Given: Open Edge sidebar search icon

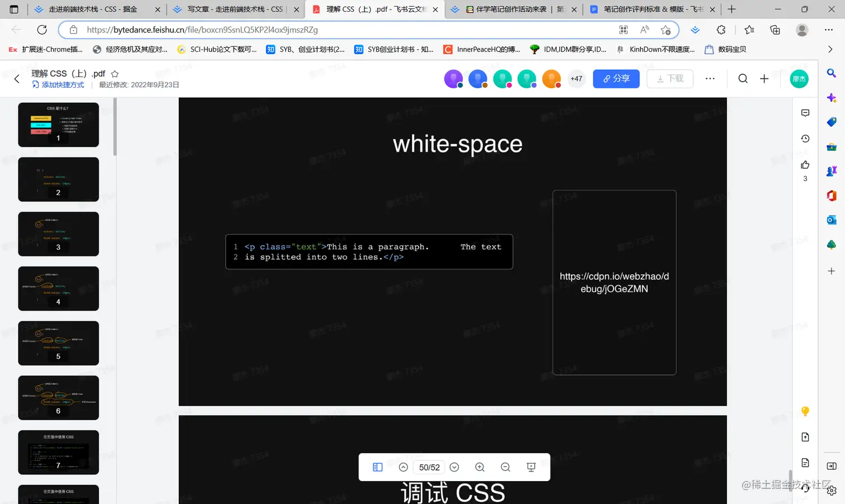Looking at the screenshot, I should (832, 73).
